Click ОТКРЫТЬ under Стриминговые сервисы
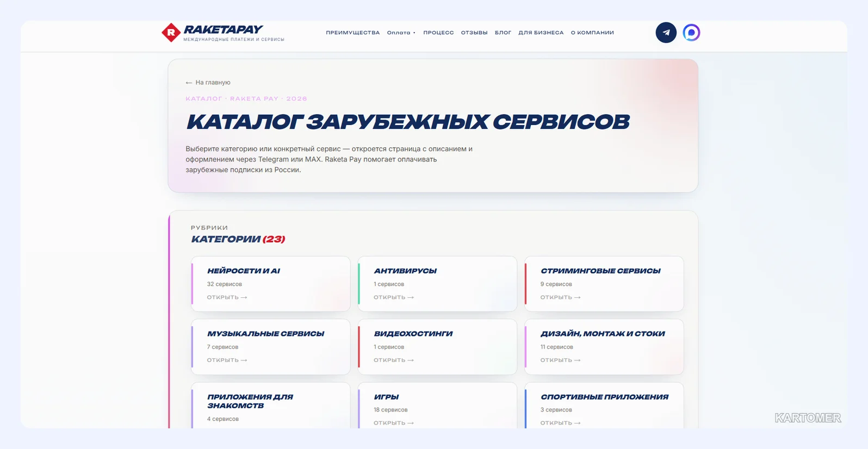868x449 pixels. click(x=560, y=297)
